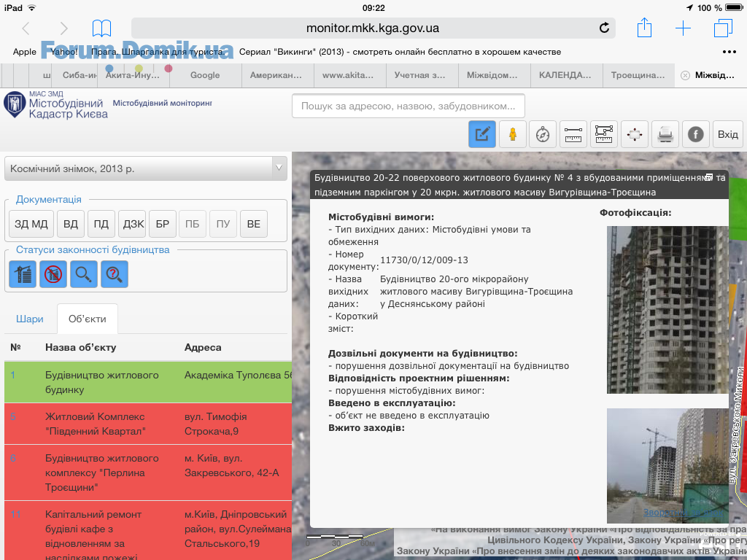
Task: Open Safari bookmarks book icon
Action: 101,28
